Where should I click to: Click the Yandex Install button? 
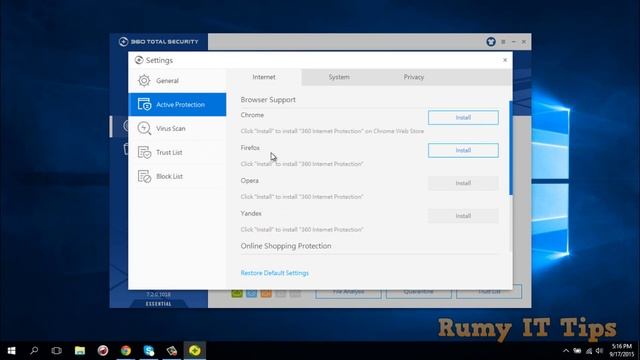click(463, 216)
